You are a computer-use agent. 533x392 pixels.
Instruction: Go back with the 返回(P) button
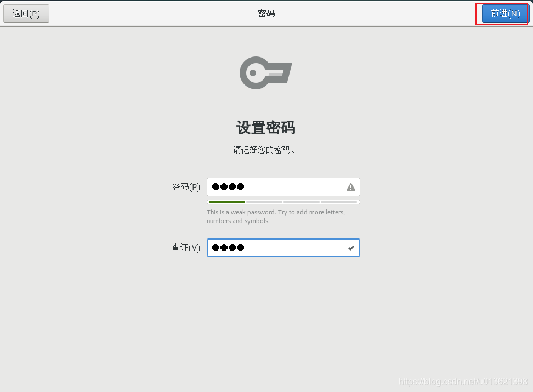click(x=26, y=14)
